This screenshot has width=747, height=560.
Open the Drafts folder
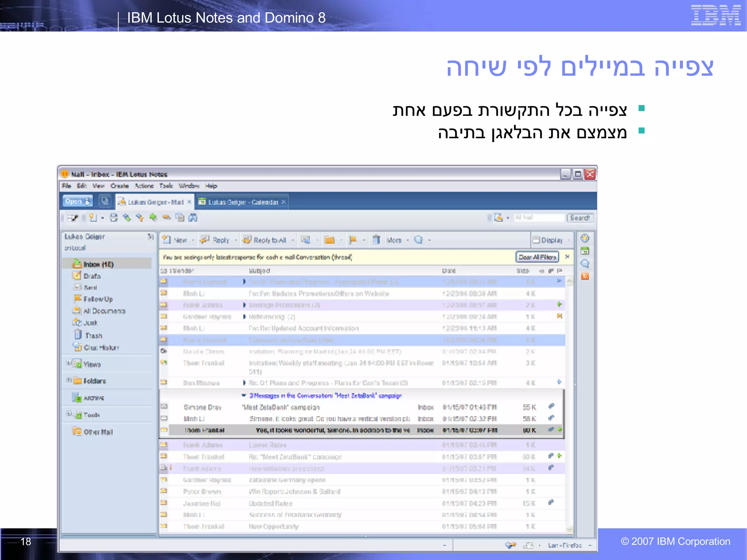[x=87, y=276]
